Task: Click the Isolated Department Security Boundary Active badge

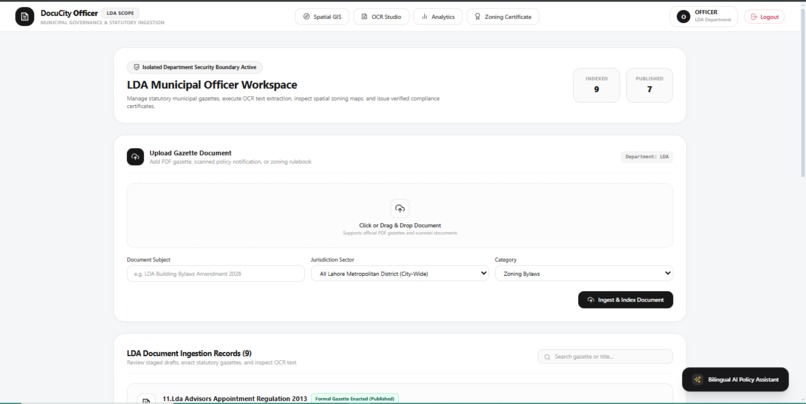Action: coord(195,67)
